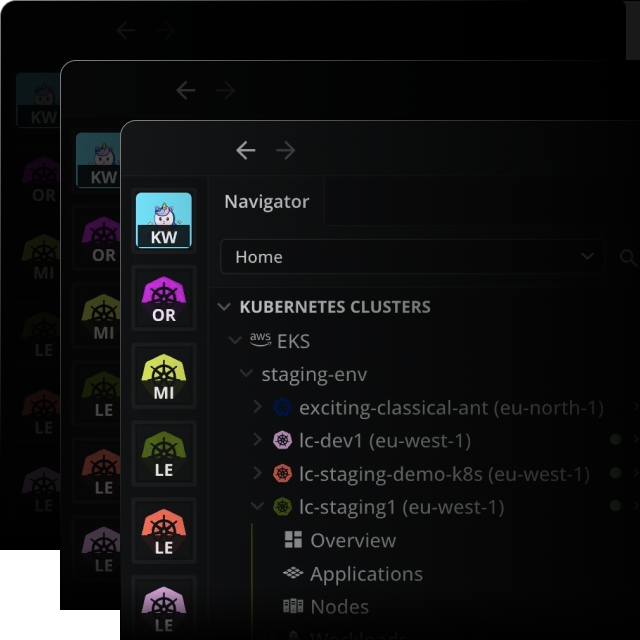640x640 pixels.
Task: Click the Nodes servers icon
Action: (293, 606)
